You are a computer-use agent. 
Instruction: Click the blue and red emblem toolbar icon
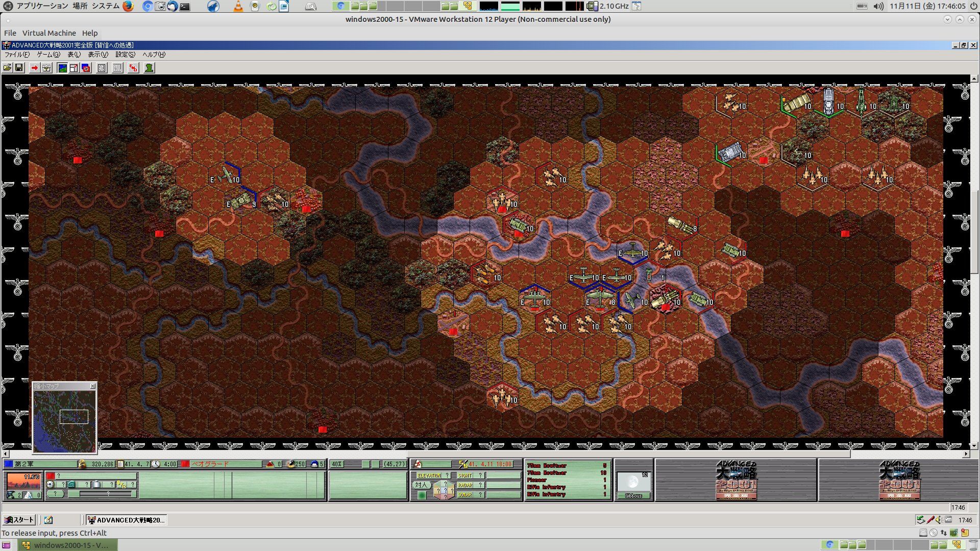click(x=86, y=68)
